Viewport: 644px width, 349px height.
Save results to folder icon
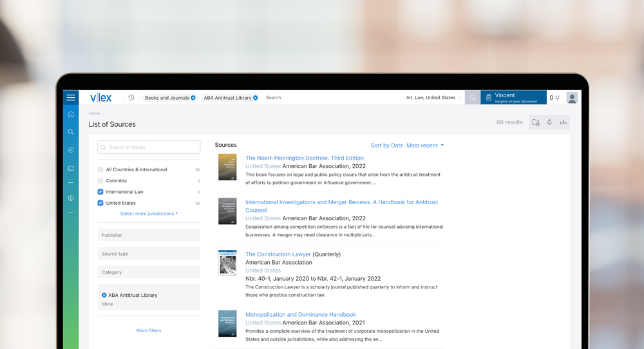[x=536, y=122]
